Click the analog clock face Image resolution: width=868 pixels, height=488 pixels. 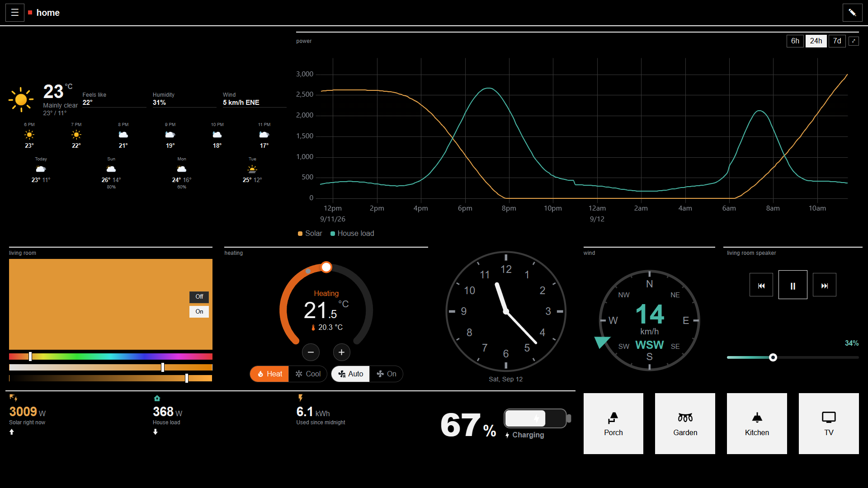tap(506, 311)
